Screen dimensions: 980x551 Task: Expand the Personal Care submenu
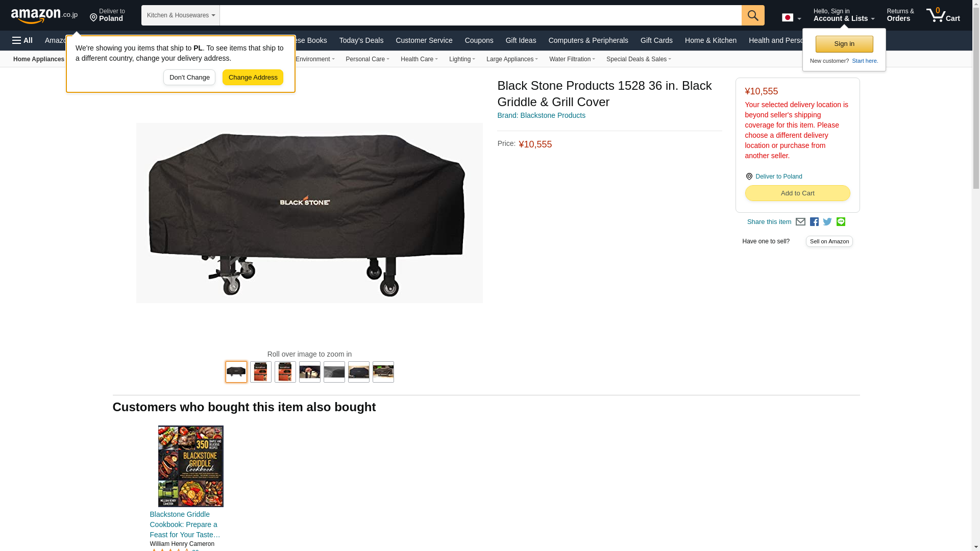click(x=367, y=59)
